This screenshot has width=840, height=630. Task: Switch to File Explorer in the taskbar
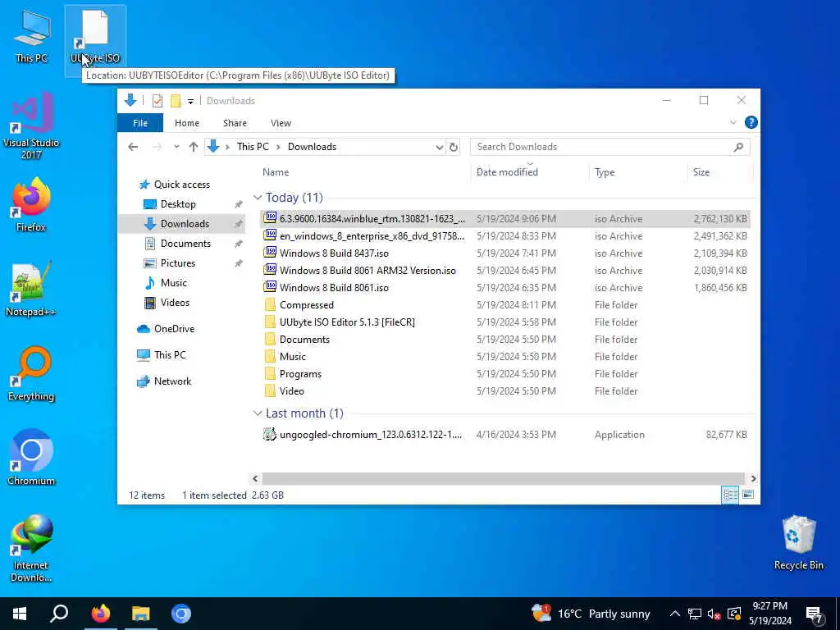(x=141, y=614)
